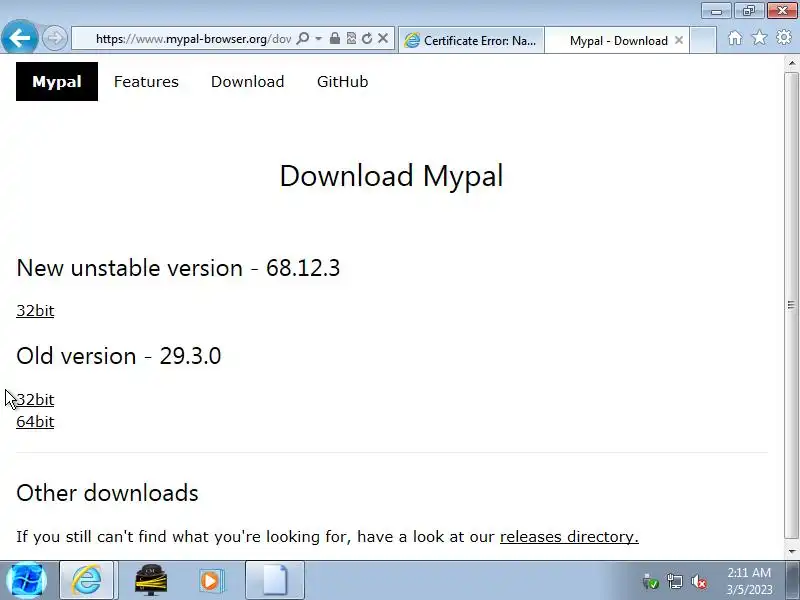Open a new blank tab

coord(703,40)
